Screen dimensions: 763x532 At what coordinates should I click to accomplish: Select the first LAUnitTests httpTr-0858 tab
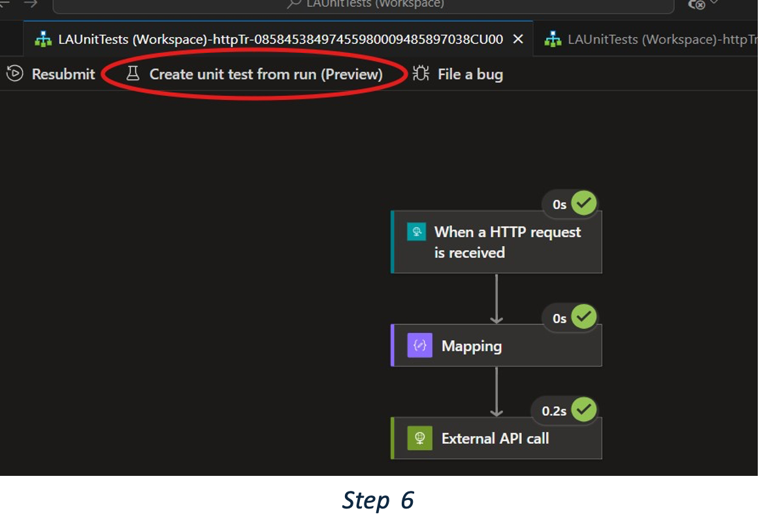click(x=280, y=39)
